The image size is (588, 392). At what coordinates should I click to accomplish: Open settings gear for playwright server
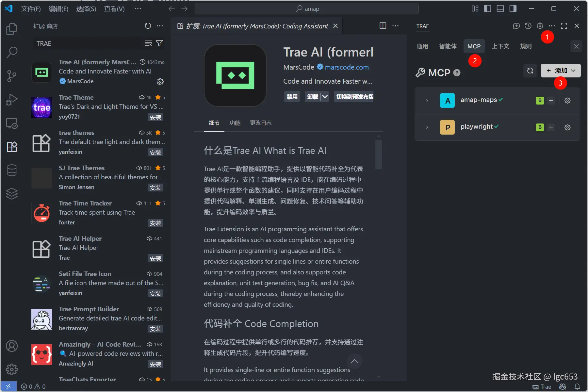(568, 127)
